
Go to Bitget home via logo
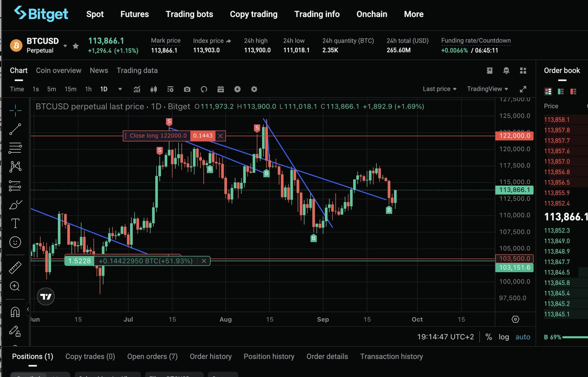tap(41, 14)
